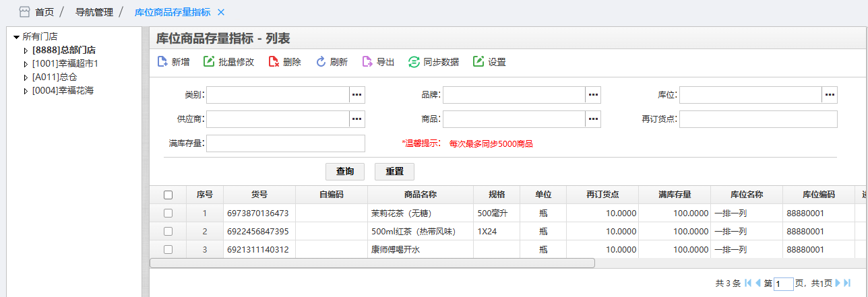Open 设置 settings from the toolbar
This screenshot has width=868, height=297.
[x=478, y=62]
